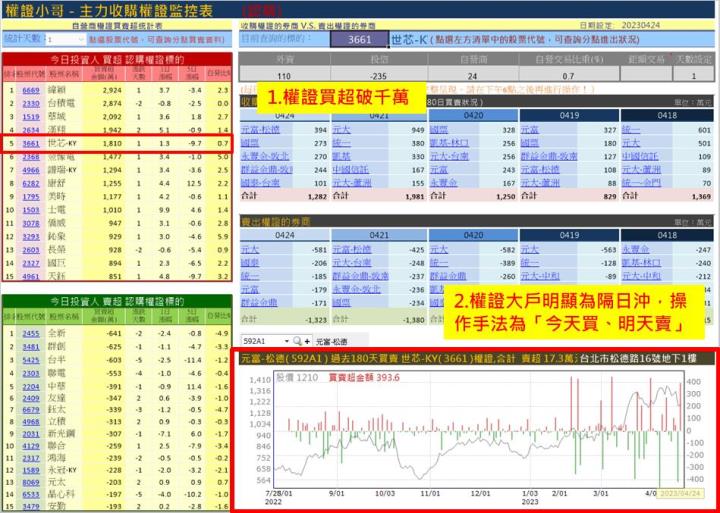Open 元大 broker link with value 949
The image size is (720, 513).
[342, 130]
